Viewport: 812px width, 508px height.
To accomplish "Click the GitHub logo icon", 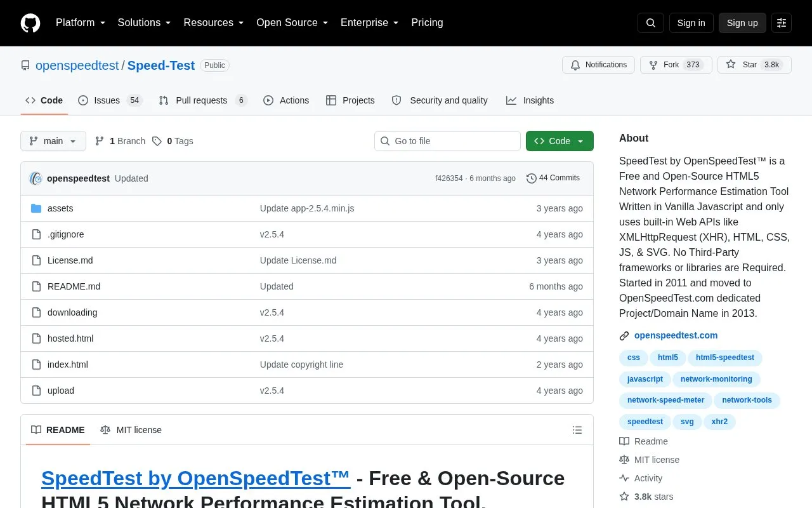I will [30, 23].
